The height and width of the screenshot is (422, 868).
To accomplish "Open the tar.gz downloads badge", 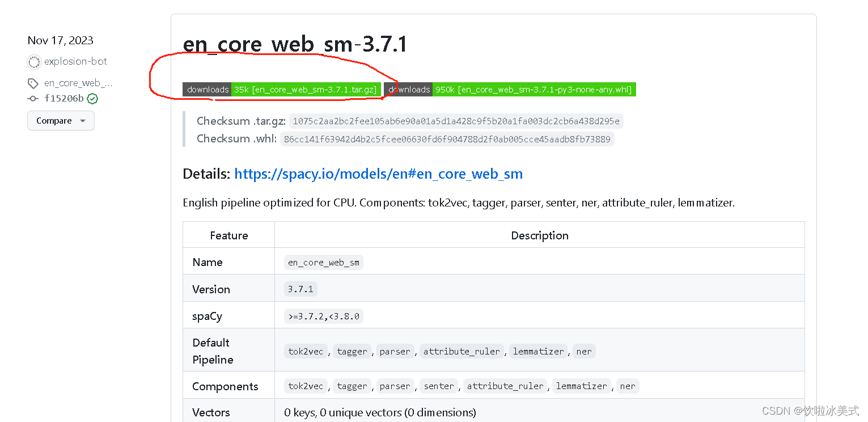I will 207,89.
